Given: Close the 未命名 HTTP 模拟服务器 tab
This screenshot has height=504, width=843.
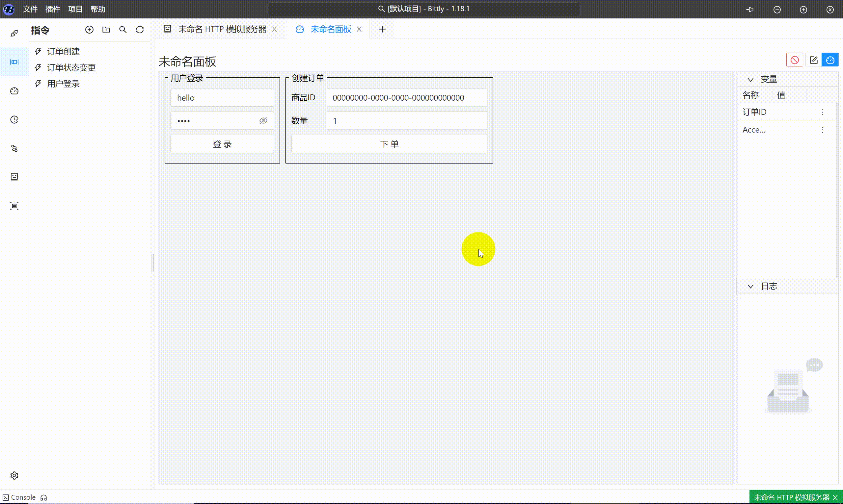Looking at the screenshot, I should (x=274, y=29).
